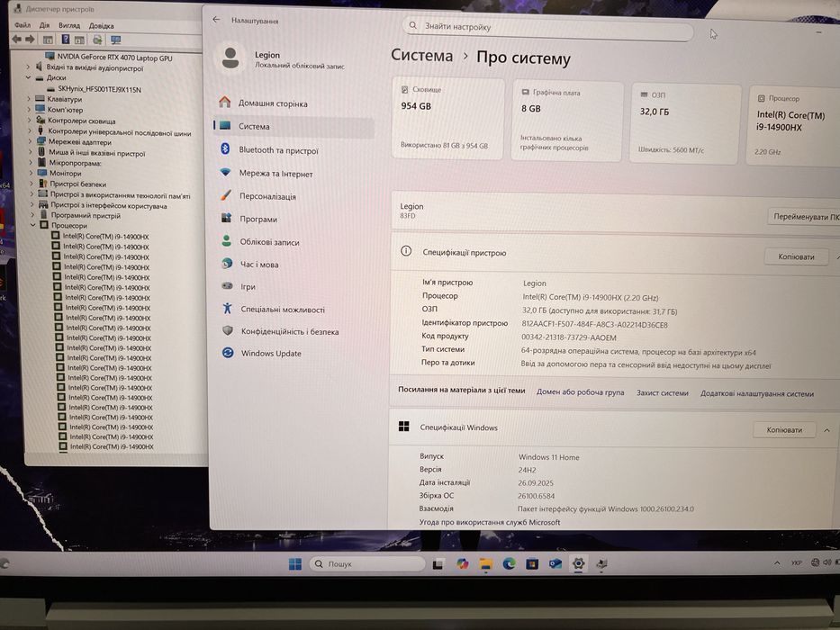840x630 pixels.
Task: Click Система breadcrumb link
Action: click(x=421, y=55)
